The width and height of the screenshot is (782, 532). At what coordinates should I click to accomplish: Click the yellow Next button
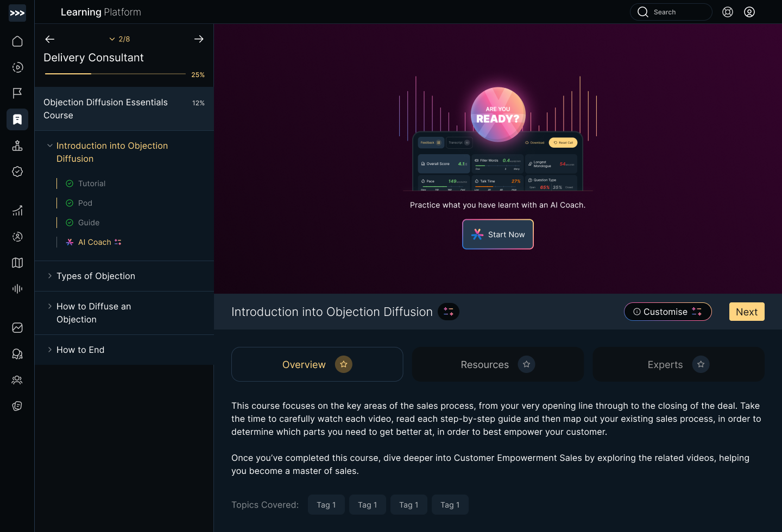(747, 312)
